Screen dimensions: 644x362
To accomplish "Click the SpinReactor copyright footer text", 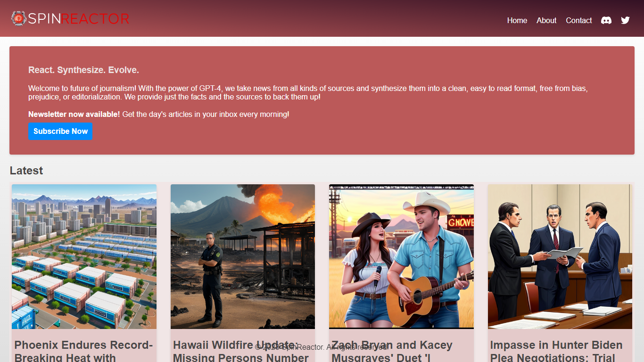I will (322, 347).
